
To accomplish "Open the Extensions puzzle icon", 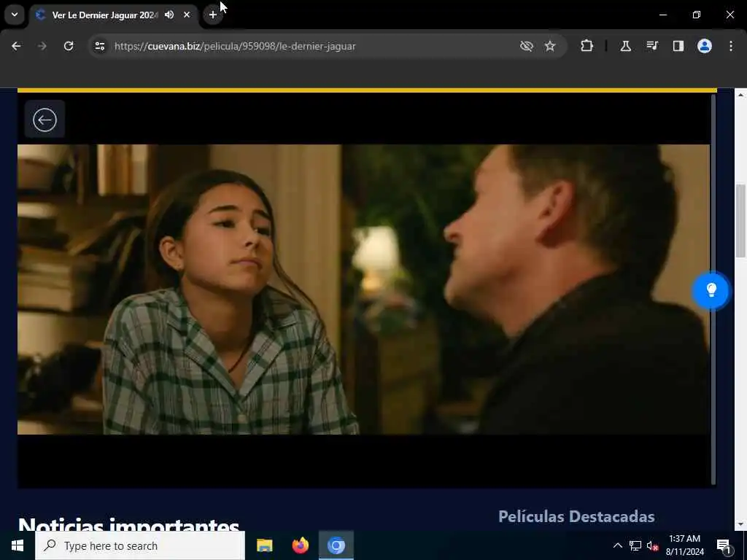I will coord(587,46).
